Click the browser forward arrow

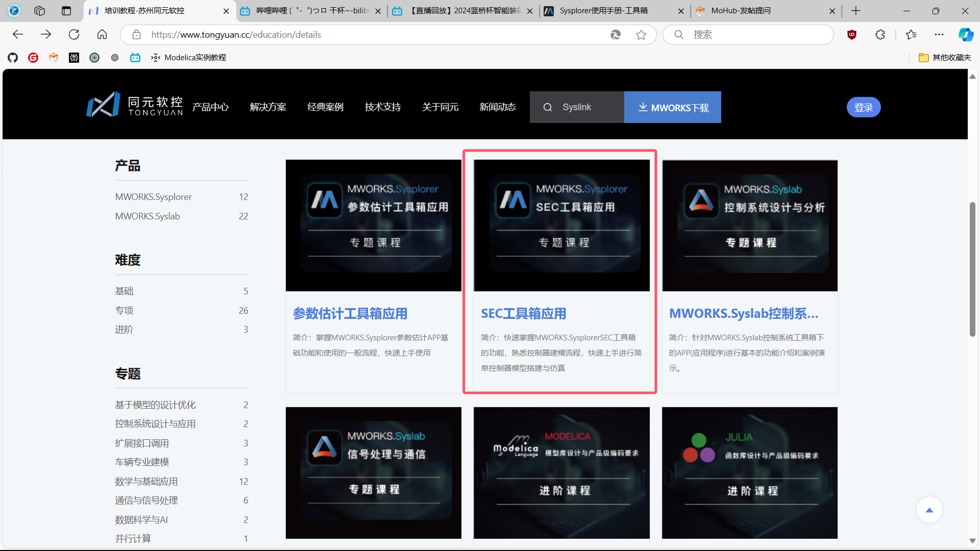46,34
